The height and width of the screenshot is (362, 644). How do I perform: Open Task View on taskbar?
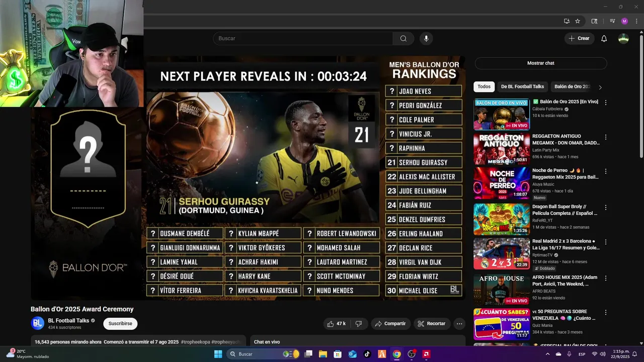(308, 354)
